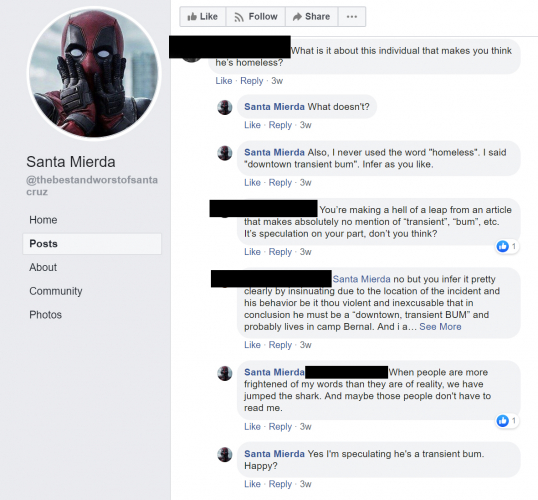Like the 'he's homeless?' comment
538x500 pixels.
[x=224, y=81]
